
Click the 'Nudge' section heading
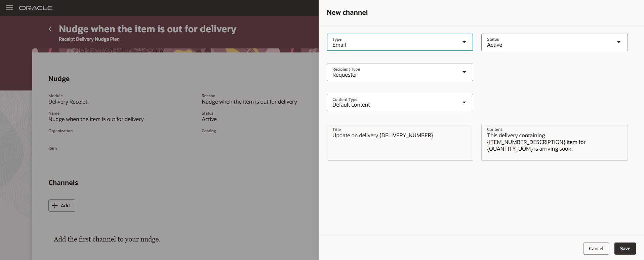(x=59, y=79)
